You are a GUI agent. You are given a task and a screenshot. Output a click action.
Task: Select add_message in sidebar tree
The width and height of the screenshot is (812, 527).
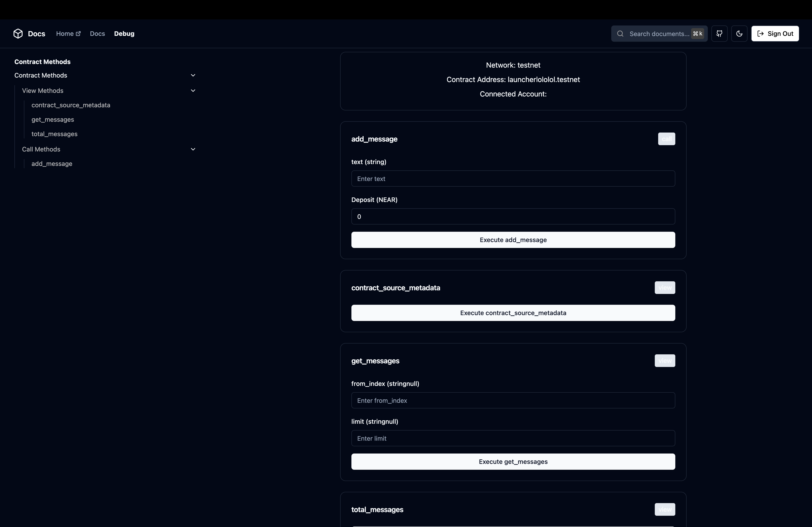point(52,164)
